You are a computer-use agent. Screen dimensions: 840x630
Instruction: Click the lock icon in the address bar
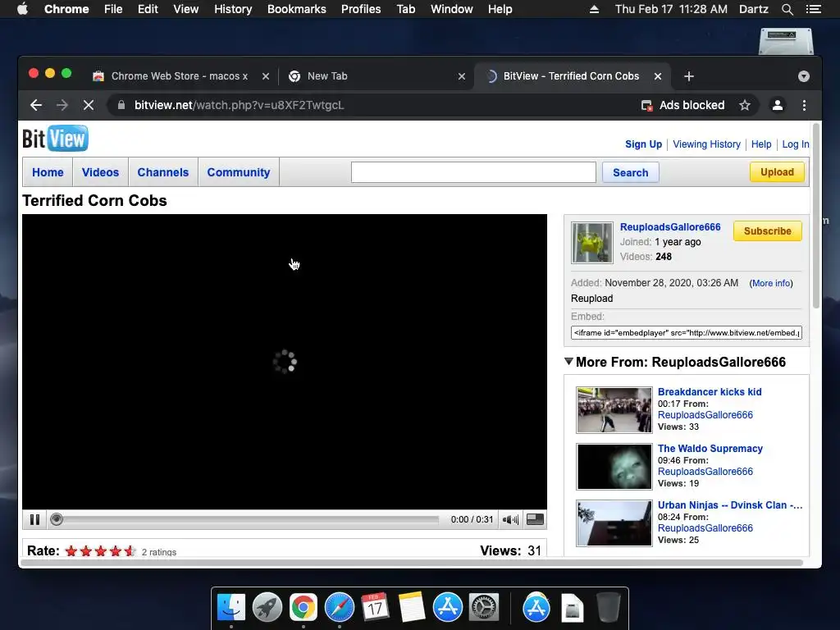click(121, 105)
